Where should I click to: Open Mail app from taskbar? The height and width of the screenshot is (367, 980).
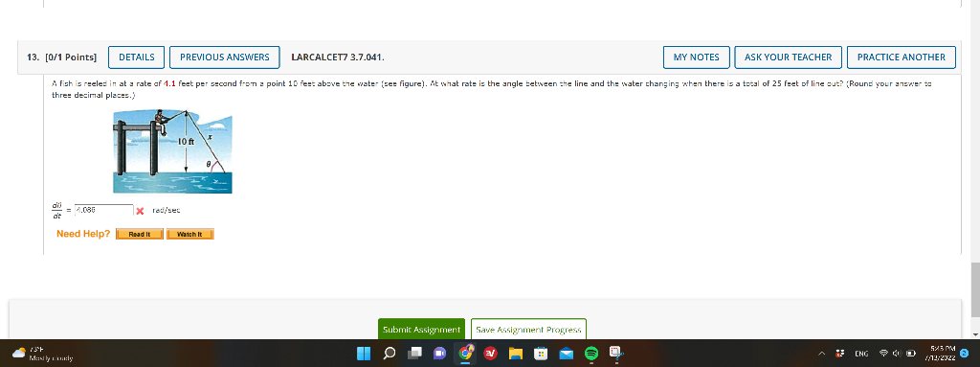pyautogui.click(x=566, y=354)
